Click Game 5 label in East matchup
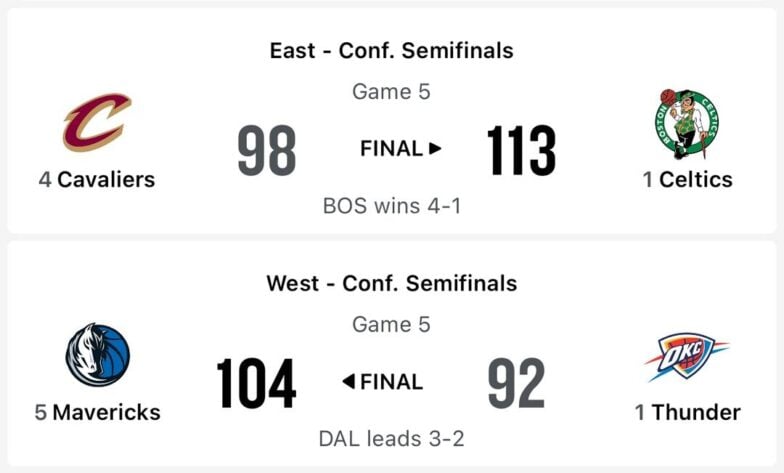The height and width of the screenshot is (473, 784). point(392,92)
